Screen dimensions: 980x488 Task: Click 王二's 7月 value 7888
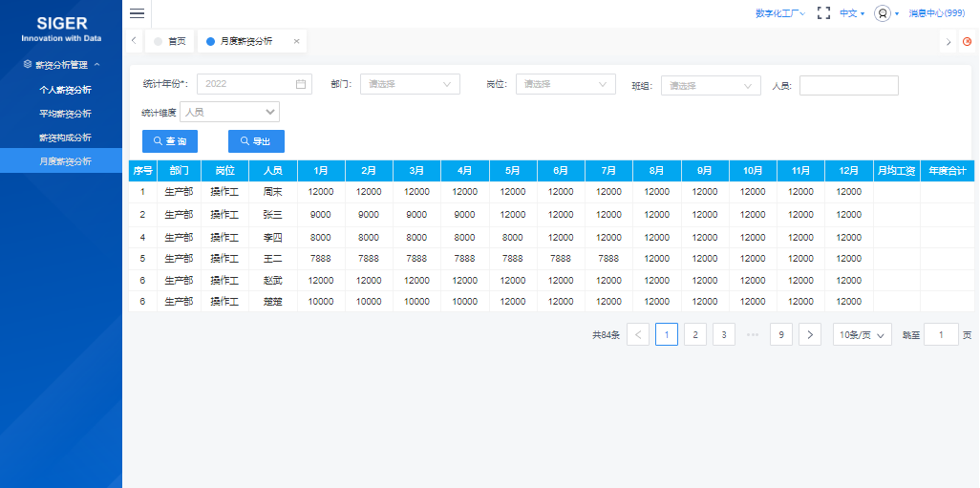coord(608,259)
